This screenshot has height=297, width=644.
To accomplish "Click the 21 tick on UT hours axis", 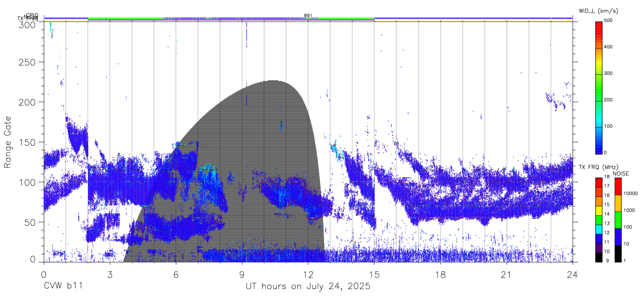I will [x=507, y=274].
